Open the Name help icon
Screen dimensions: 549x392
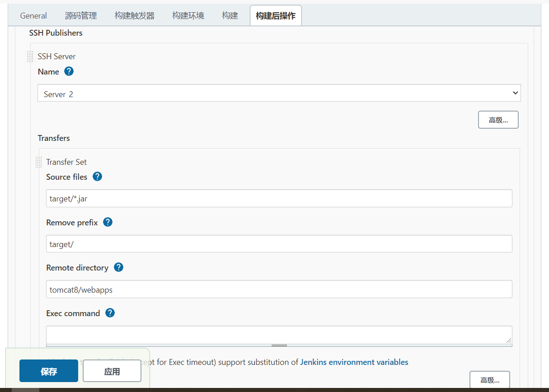69,71
